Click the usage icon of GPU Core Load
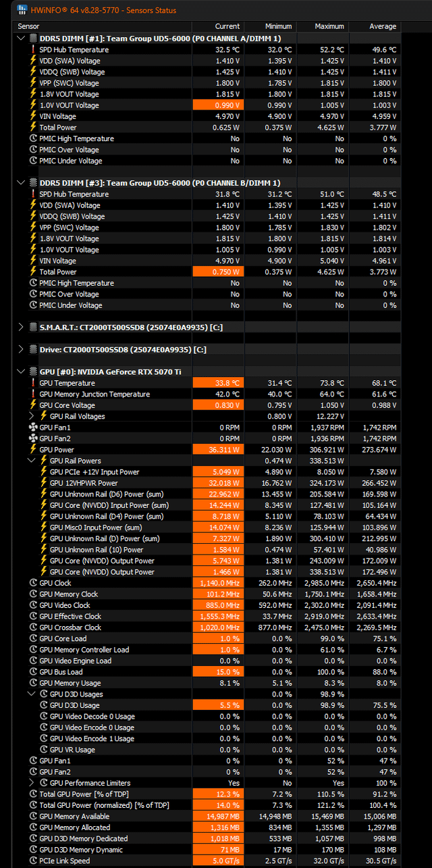Viewport: 432px width, 868px height. tap(34, 638)
